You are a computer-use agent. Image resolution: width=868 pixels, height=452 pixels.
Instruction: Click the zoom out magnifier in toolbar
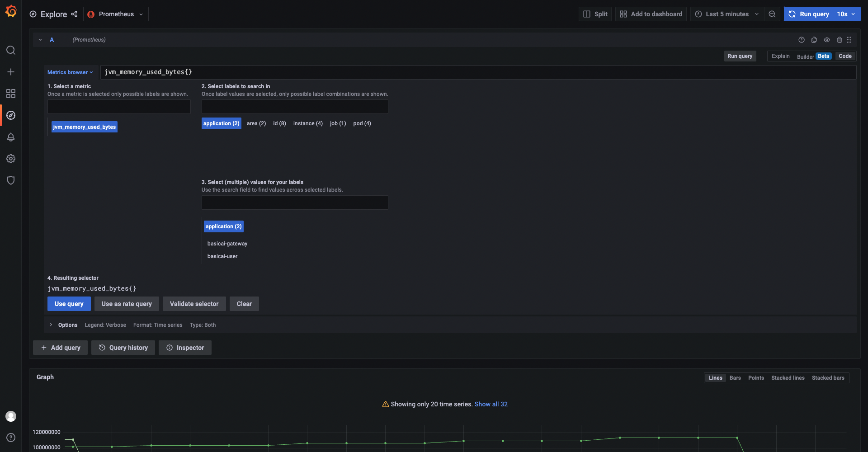(772, 14)
